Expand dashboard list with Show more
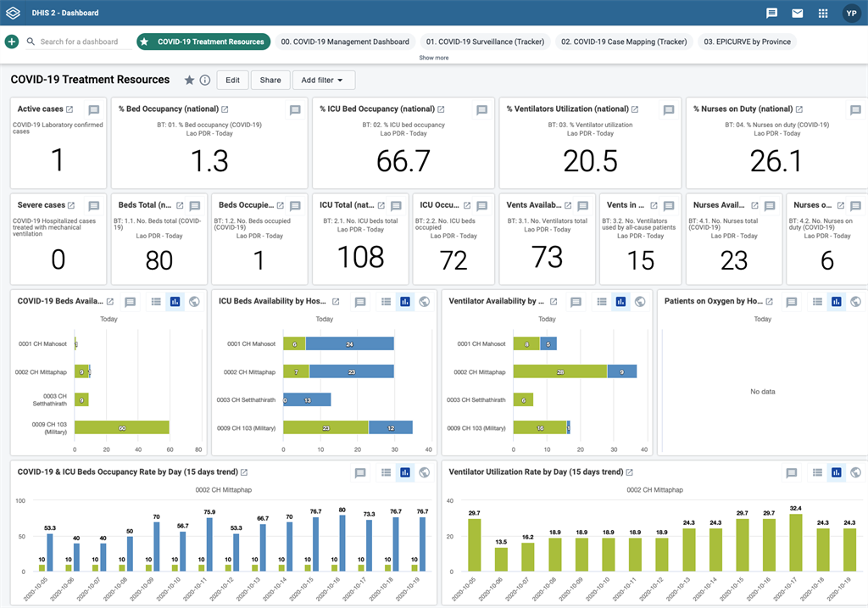Viewport: 868px width, 608px height. click(433, 58)
